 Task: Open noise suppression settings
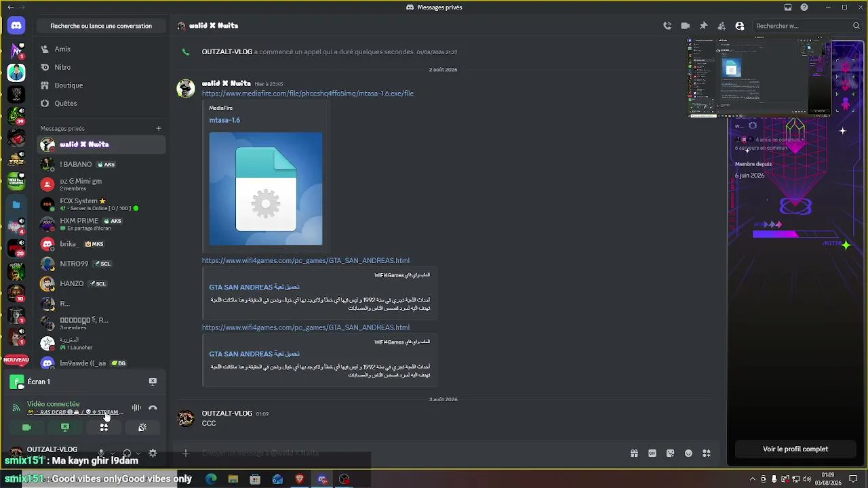pos(136,407)
